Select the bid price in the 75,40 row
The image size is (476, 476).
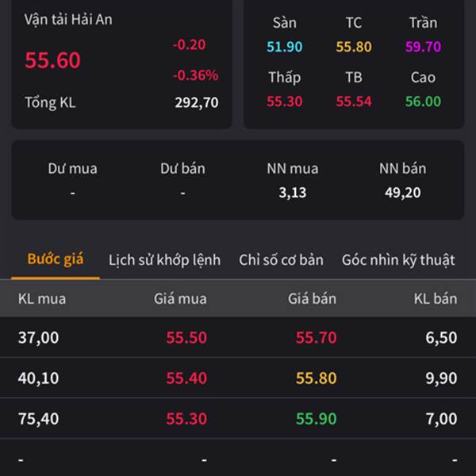click(186, 419)
